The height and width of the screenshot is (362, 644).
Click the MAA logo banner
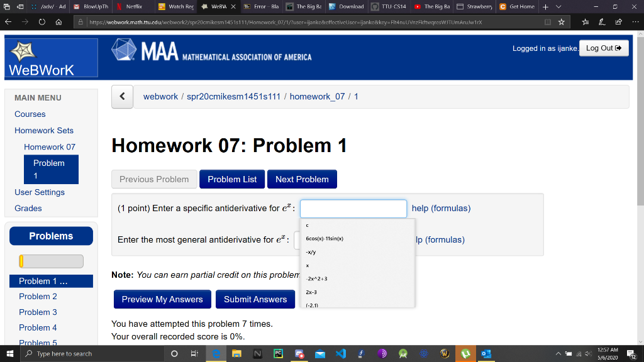[x=211, y=51]
